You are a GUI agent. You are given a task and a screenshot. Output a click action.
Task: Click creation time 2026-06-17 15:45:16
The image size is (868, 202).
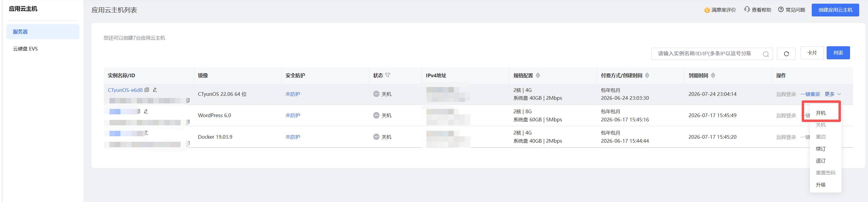point(625,119)
